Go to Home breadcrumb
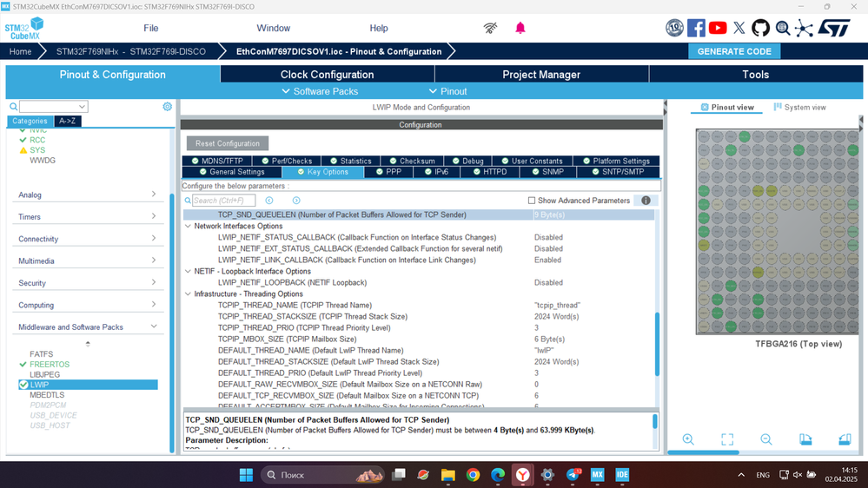 pos(21,51)
